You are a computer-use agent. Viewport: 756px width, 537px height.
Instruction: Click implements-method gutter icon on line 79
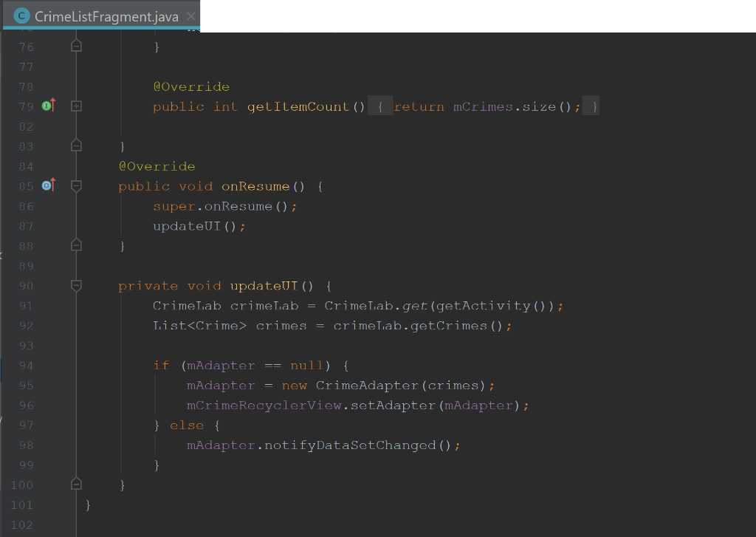pyautogui.click(x=49, y=105)
